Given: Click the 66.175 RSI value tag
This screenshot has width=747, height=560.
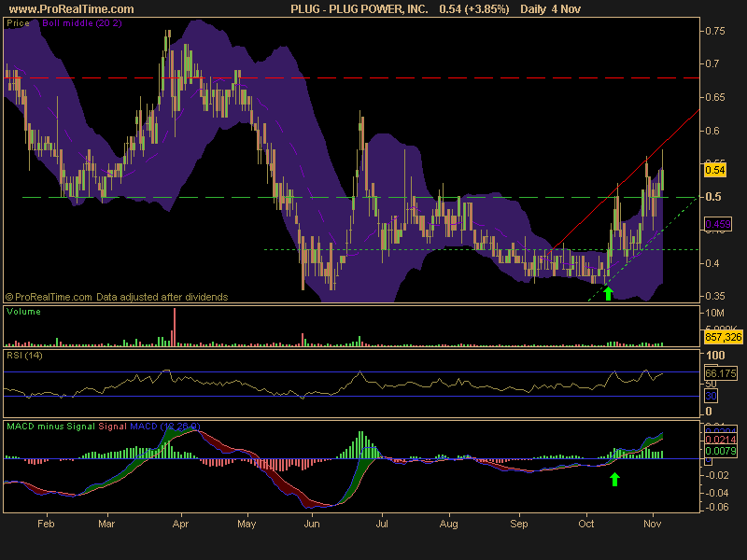Looking at the screenshot, I should (x=720, y=373).
